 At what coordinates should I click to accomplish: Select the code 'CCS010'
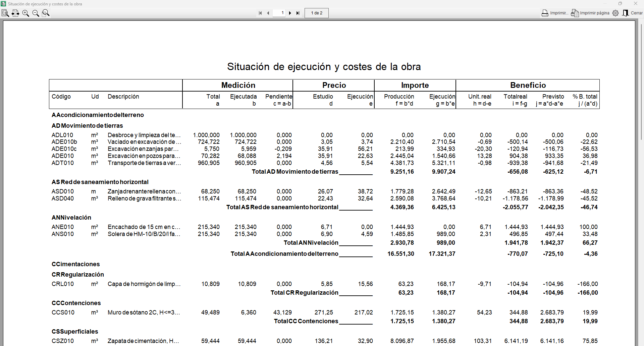tap(63, 312)
